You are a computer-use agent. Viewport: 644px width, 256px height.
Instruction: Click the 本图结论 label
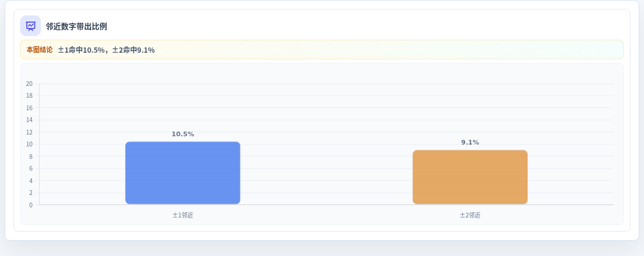coord(40,50)
